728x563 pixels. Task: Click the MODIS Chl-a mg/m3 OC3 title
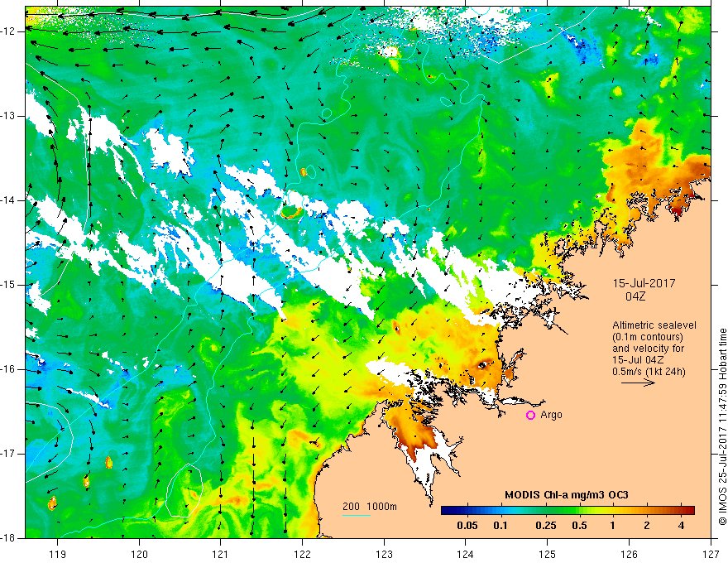tap(567, 495)
